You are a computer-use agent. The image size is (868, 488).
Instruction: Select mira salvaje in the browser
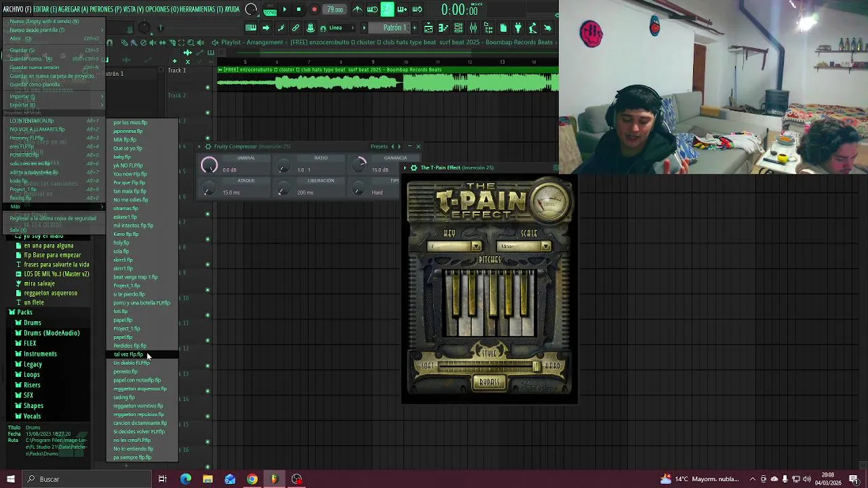(39, 284)
